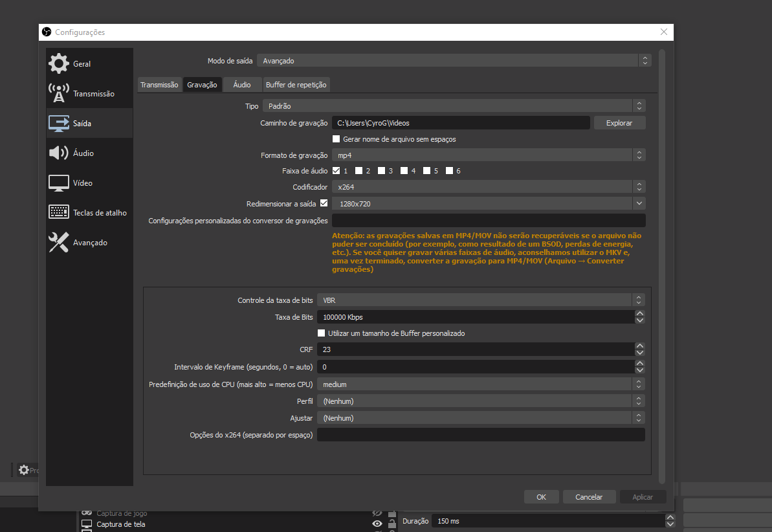
Task: Switch to the Áudio output tab
Action: click(242, 85)
